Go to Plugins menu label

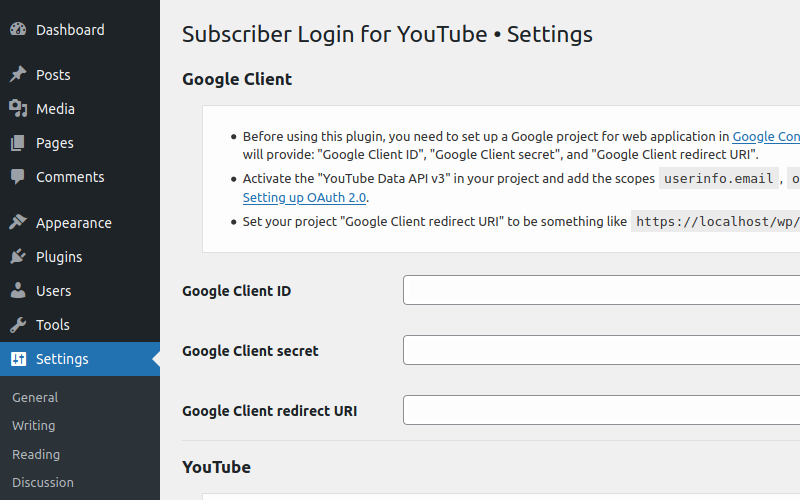(x=59, y=257)
